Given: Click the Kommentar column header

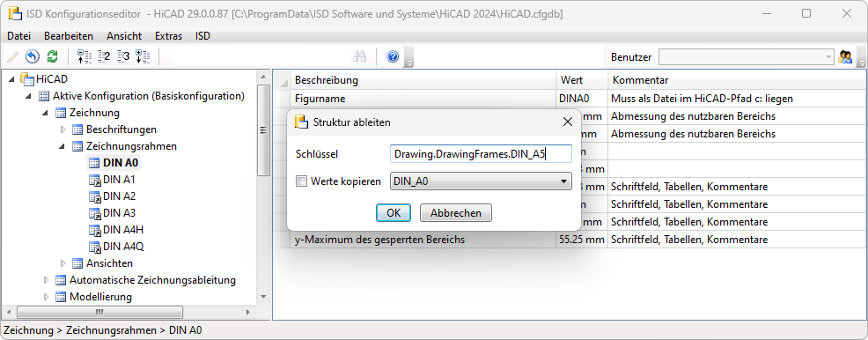Looking at the screenshot, I should pos(737,80).
